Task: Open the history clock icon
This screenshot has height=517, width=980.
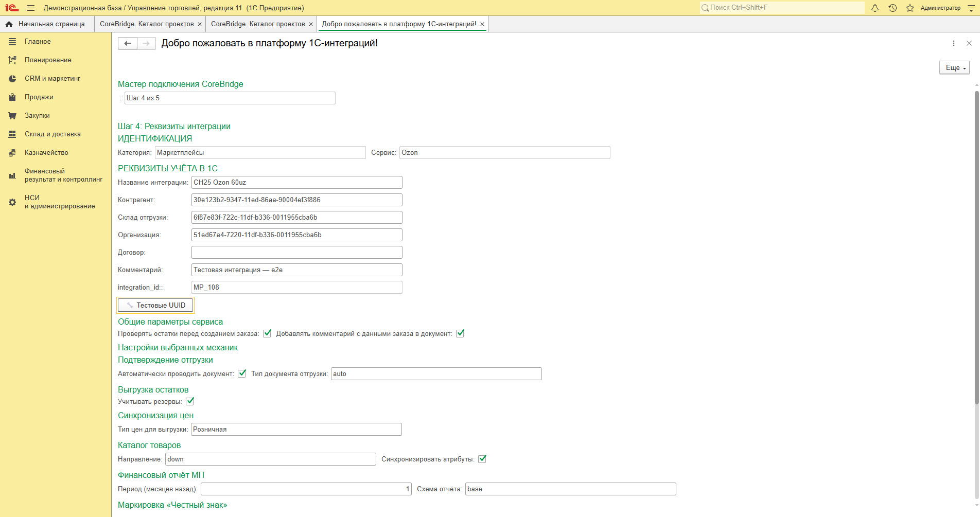Action: tap(892, 8)
